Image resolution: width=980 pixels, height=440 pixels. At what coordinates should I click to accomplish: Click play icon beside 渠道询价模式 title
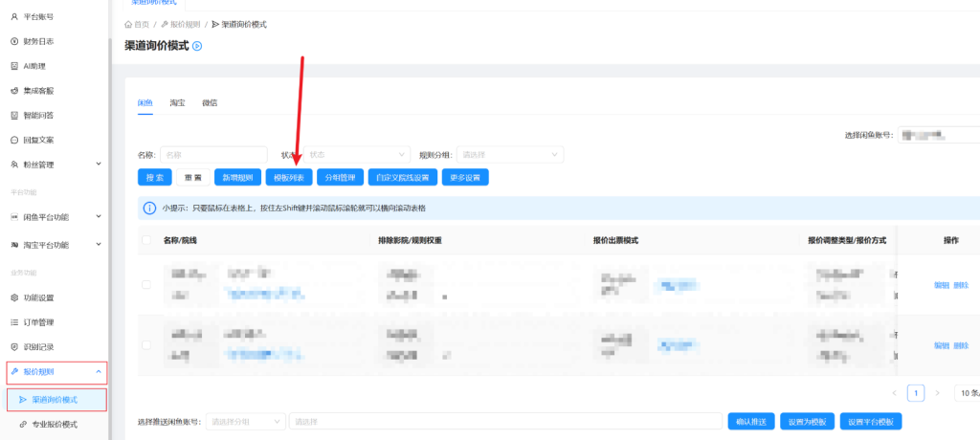tap(197, 46)
